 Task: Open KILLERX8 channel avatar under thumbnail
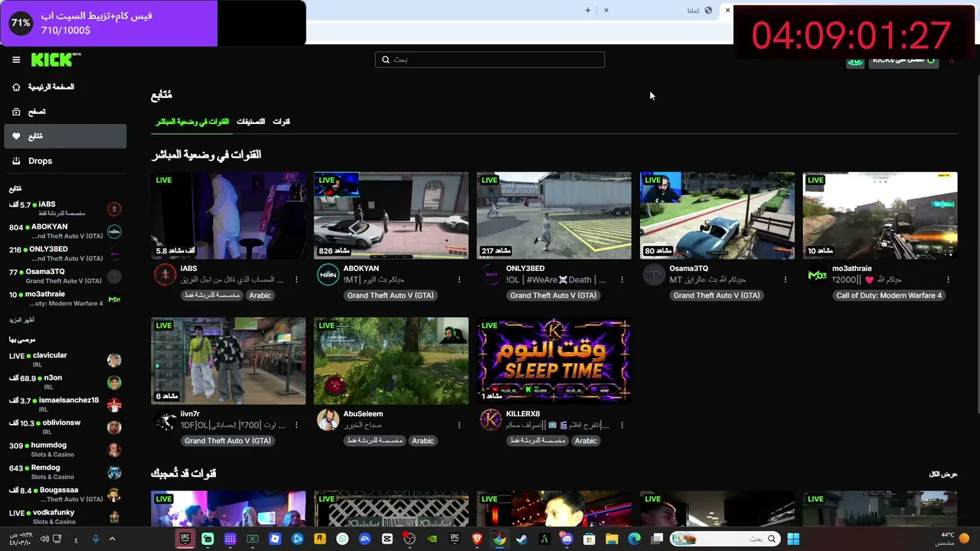point(491,420)
